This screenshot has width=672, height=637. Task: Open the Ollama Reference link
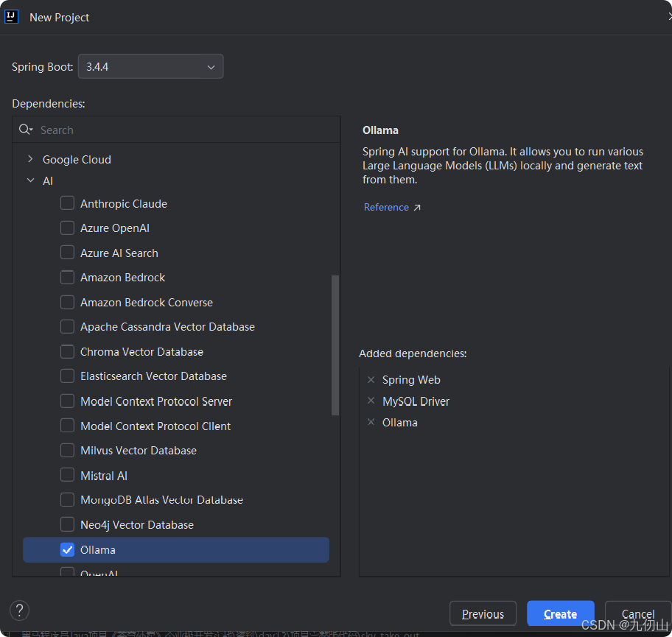coord(386,208)
